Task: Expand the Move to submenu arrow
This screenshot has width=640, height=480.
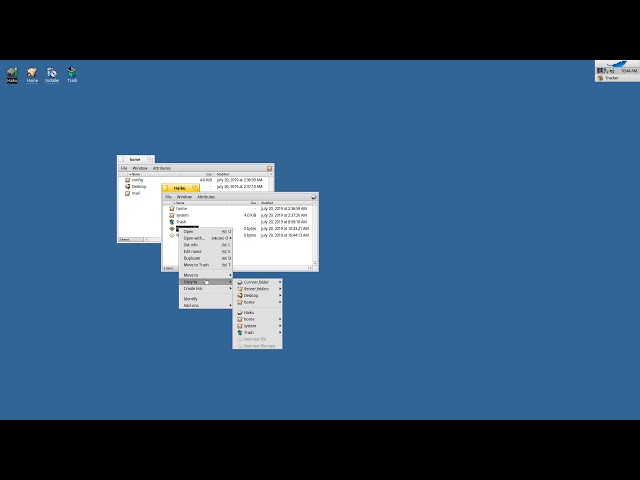Action: coord(230,275)
